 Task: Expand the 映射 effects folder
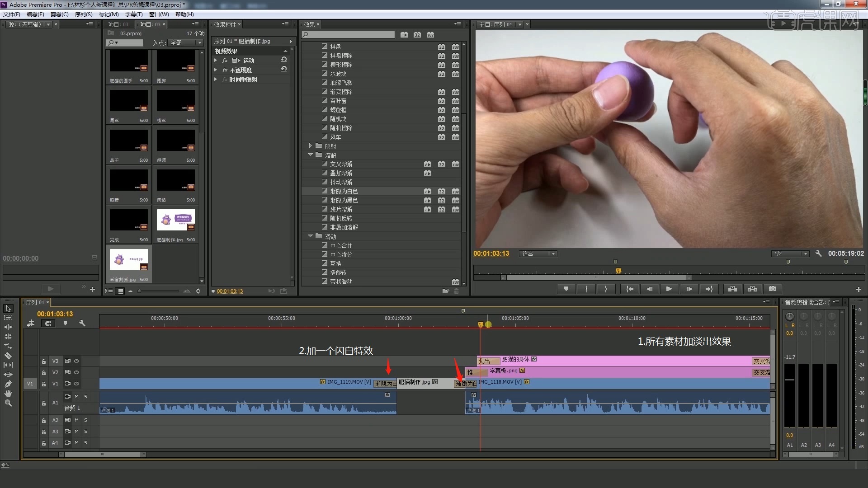[x=310, y=145]
